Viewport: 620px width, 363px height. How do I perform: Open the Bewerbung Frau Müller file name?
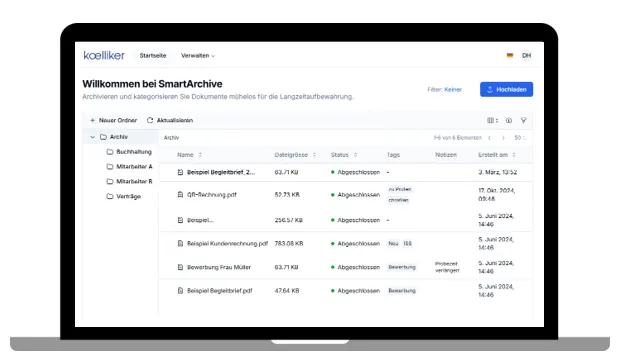pyautogui.click(x=219, y=267)
